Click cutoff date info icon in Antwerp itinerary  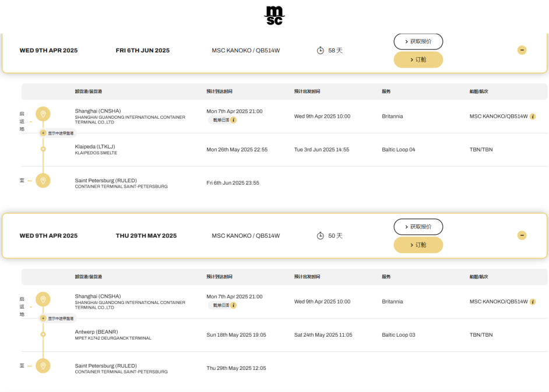[233, 305]
